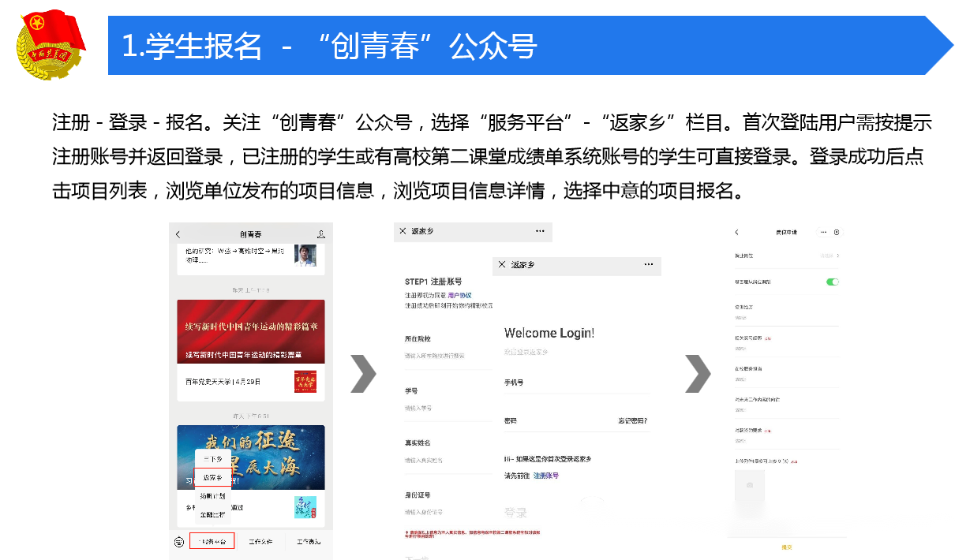The width and height of the screenshot is (955, 560).
Task: Tap back arrow on the application form
Action: point(736,233)
